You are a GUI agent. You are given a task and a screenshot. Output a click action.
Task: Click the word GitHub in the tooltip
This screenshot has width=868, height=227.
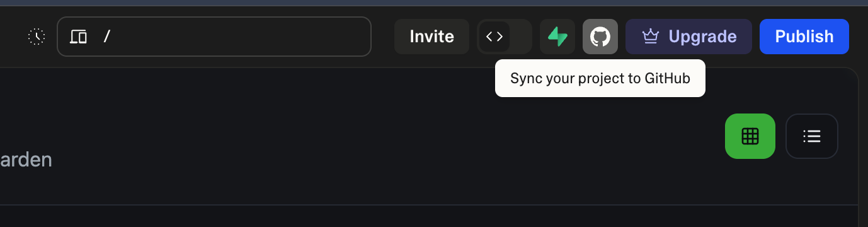click(667, 78)
